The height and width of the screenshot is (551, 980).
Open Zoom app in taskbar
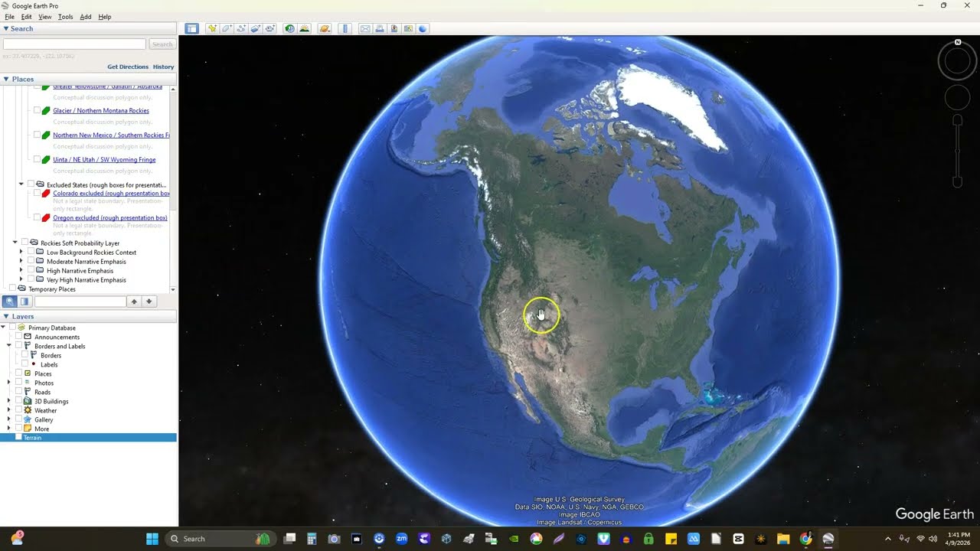point(401,539)
